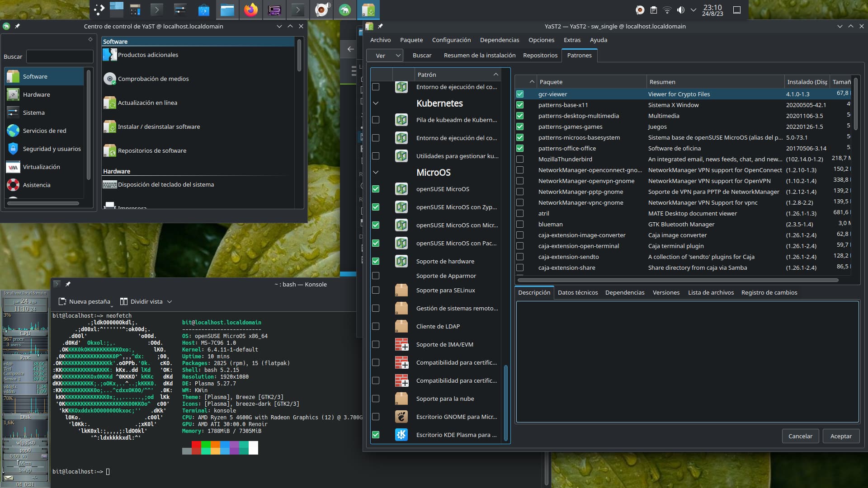868x488 pixels.
Task: Open Firefox from the top panel
Action: click(x=250, y=9)
